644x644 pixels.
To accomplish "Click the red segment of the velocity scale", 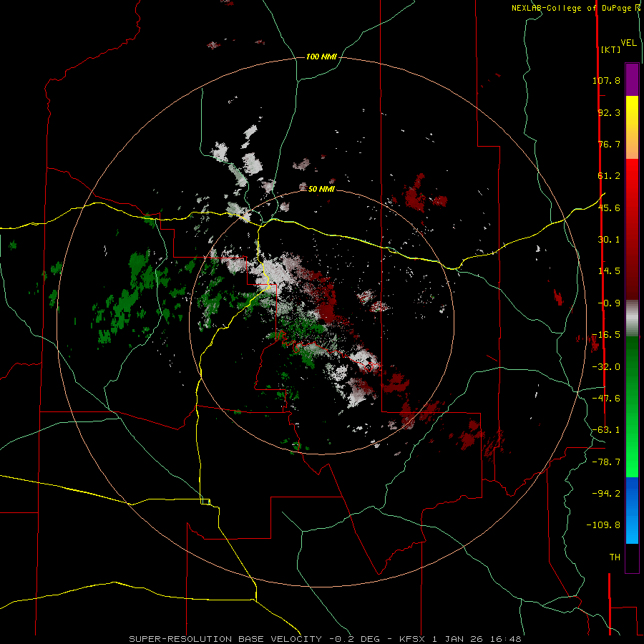I will (632, 229).
